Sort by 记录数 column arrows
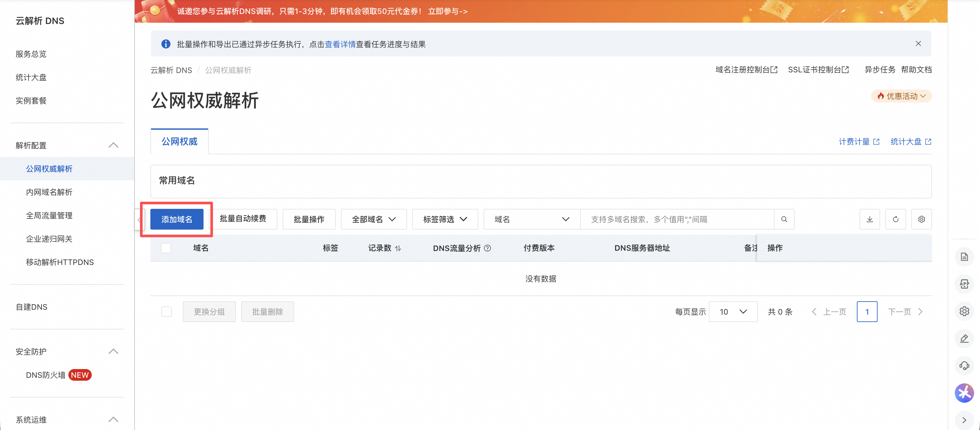Viewport: 980px width, 430px height. [398, 248]
